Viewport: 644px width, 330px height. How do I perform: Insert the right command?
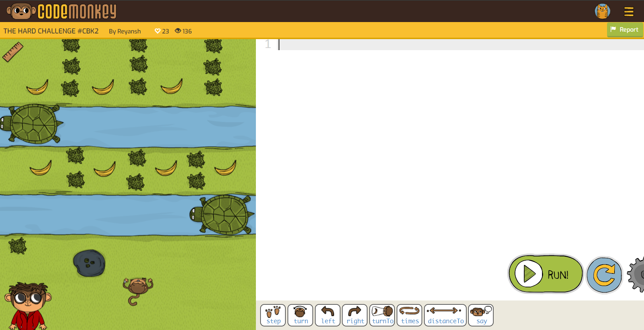[x=355, y=315]
